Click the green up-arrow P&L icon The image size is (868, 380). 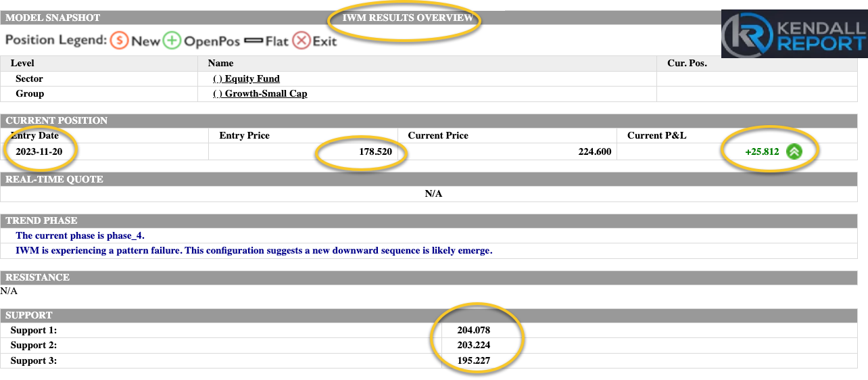[x=794, y=151]
